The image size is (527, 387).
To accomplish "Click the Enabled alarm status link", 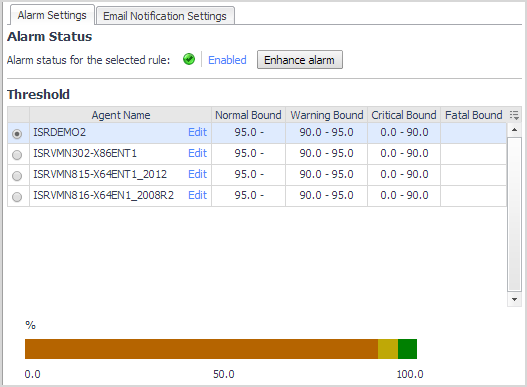I will click(227, 60).
